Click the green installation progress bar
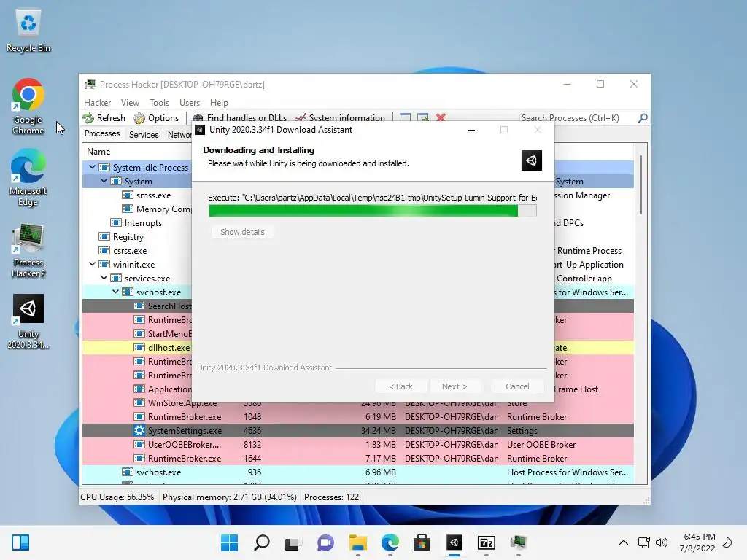747x560 pixels. pyautogui.click(x=373, y=211)
